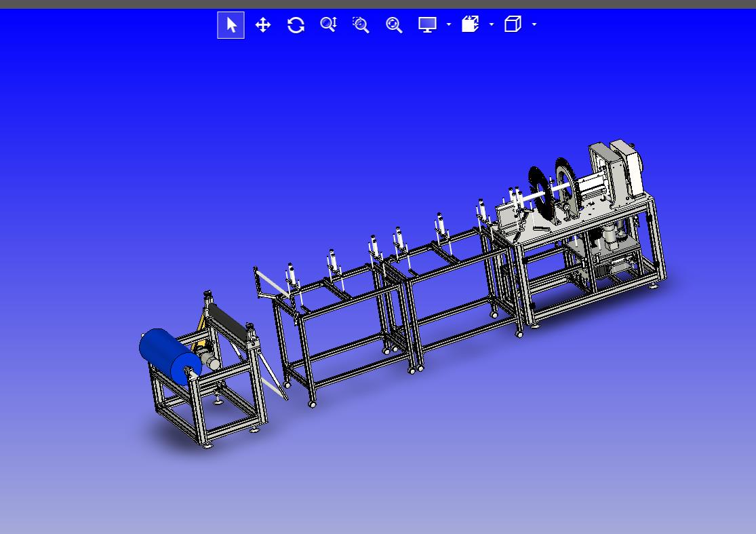Viewport: 756px width, 534px height.
Task: Click the wireframe cube view icon
Action: [x=513, y=24]
